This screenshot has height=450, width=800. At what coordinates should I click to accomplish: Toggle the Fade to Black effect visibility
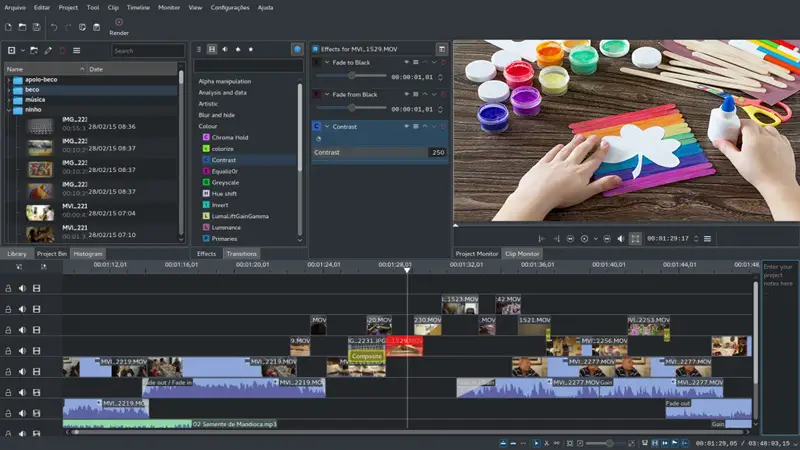tap(407, 62)
